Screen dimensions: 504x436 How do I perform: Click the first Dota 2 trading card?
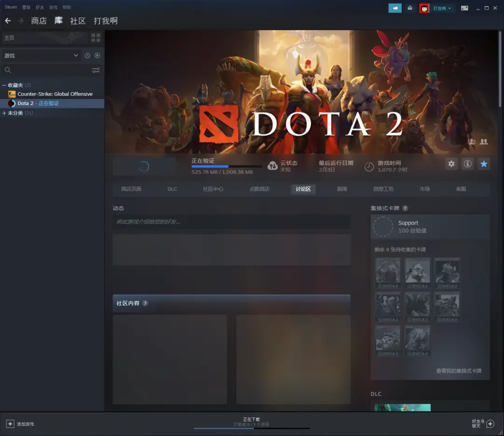[388, 273]
